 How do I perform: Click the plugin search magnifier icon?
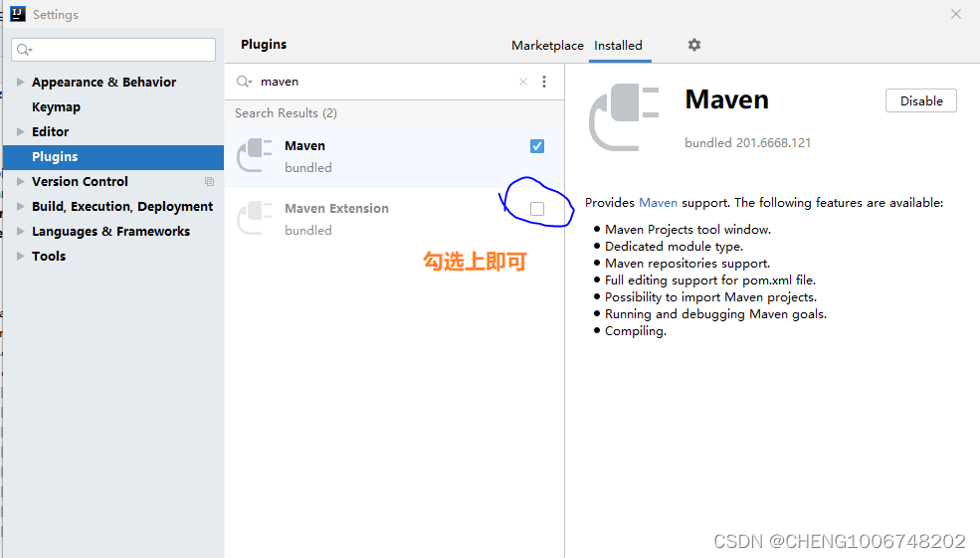coord(244,82)
